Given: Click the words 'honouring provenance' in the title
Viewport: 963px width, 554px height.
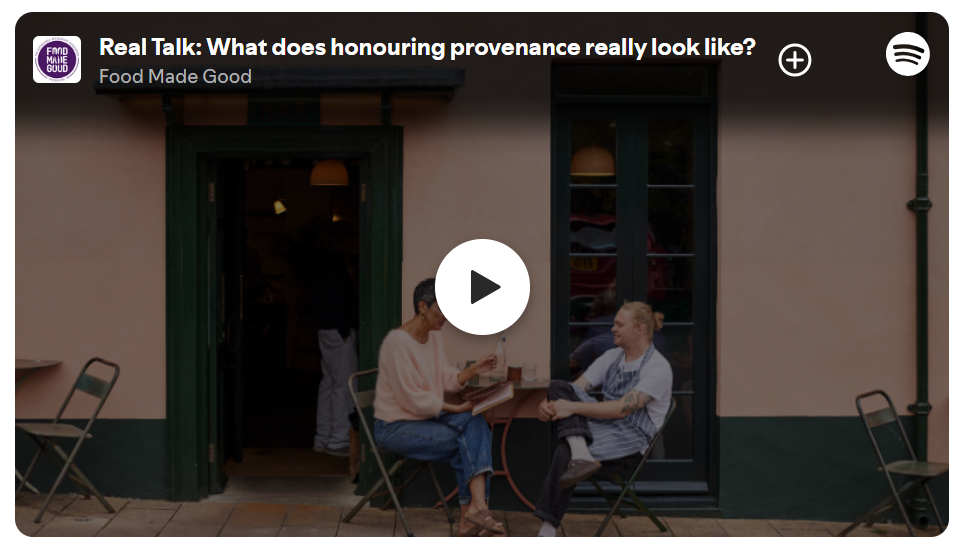Looking at the screenshot, I should click(455, 47).
